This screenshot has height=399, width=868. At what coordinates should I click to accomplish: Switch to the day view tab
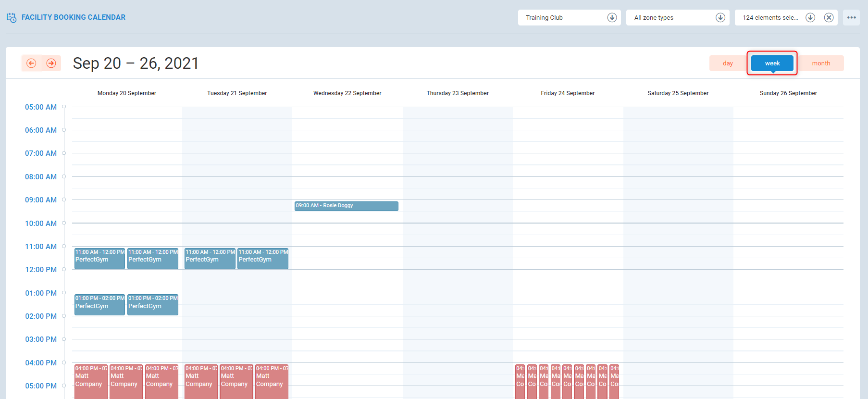click(728, 63)
